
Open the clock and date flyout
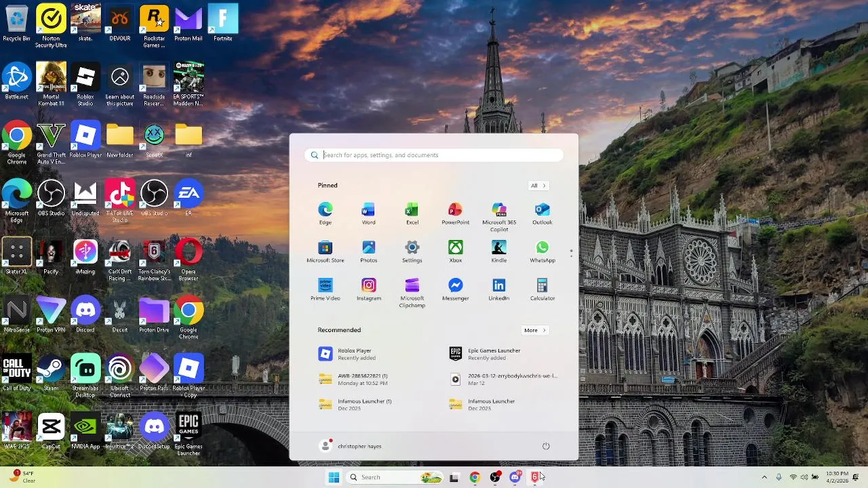pos(837,477)
